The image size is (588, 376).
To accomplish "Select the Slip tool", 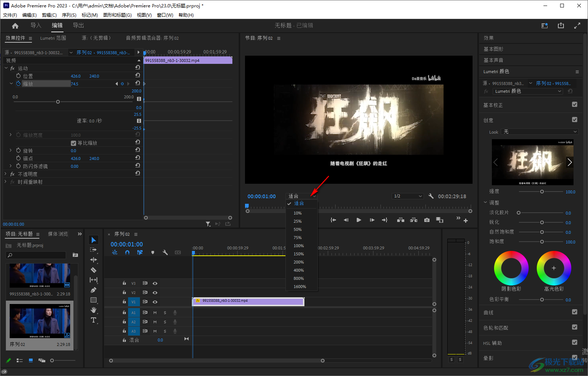I will 94,280.
